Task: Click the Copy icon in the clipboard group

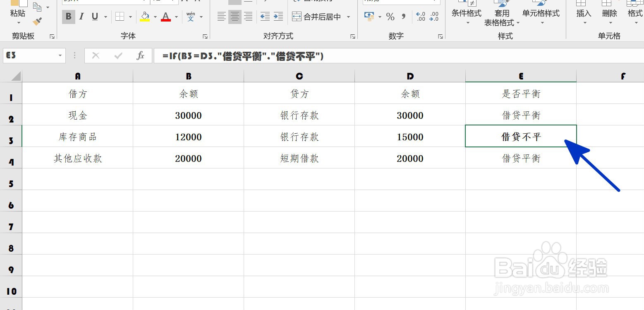Action: [x=37, y=7]
